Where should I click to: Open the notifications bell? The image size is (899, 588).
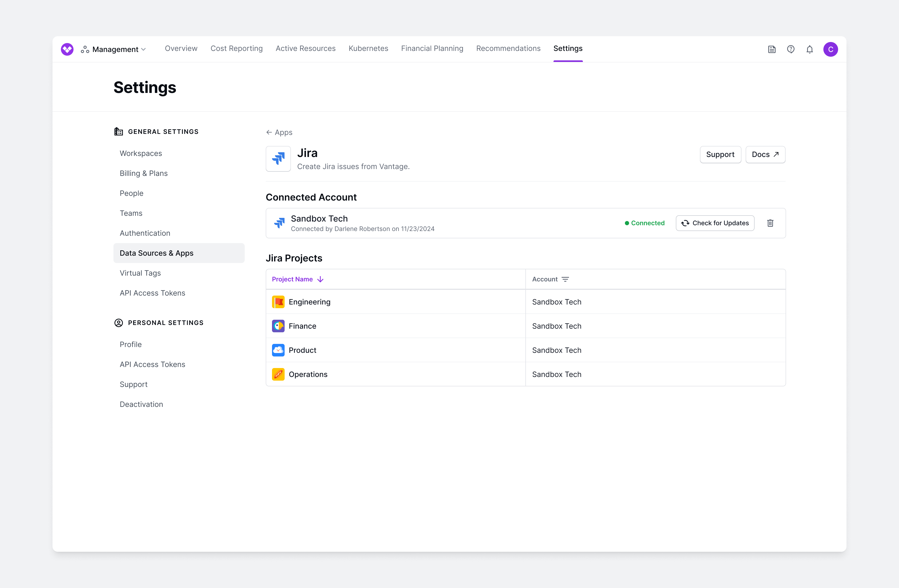pos(809,49)
